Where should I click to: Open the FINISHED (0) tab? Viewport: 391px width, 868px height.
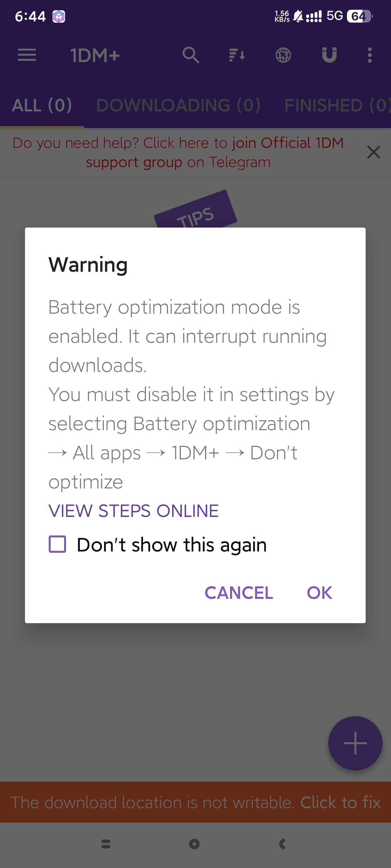tap(337, 105)
